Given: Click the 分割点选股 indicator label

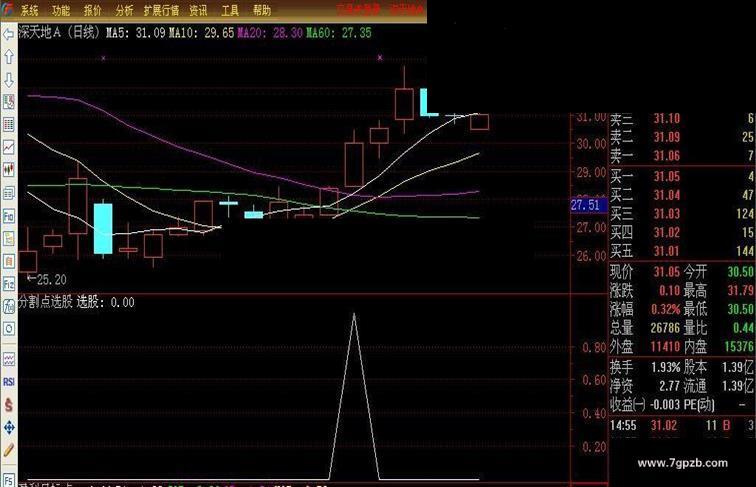Looking at the screenshot, I should click(45, 302).
